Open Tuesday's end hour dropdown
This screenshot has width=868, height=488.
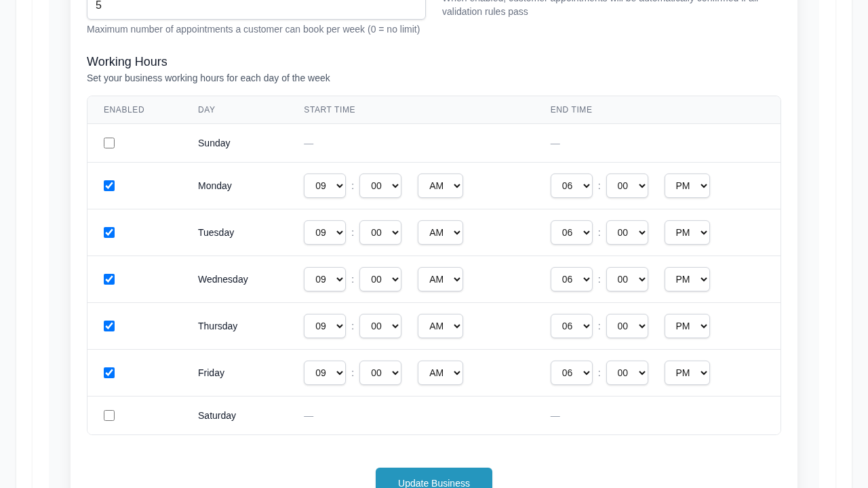pyautogui.click(x=572, y=232)
